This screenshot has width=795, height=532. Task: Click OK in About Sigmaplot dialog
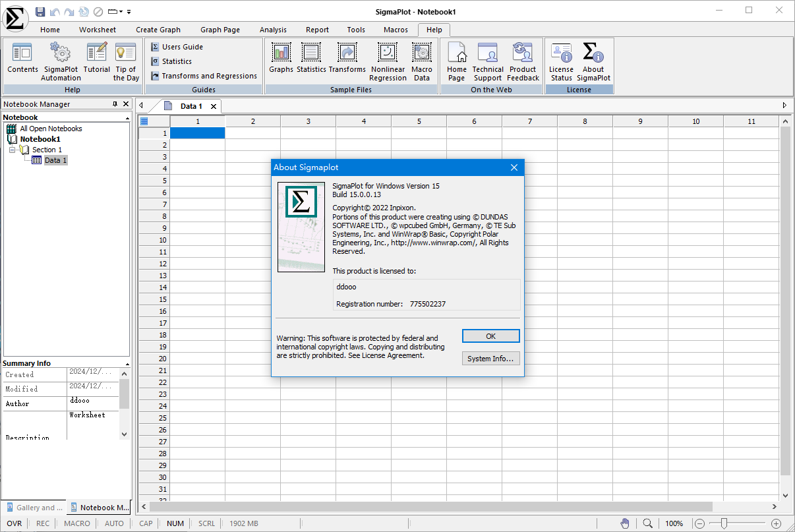pyautogui.click(x=490, y=336)
